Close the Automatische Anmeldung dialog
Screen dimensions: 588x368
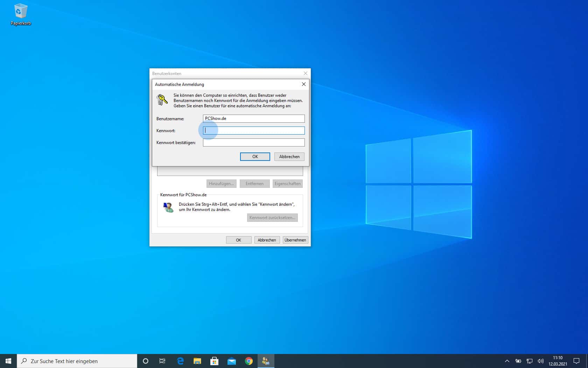coord(304,84)
